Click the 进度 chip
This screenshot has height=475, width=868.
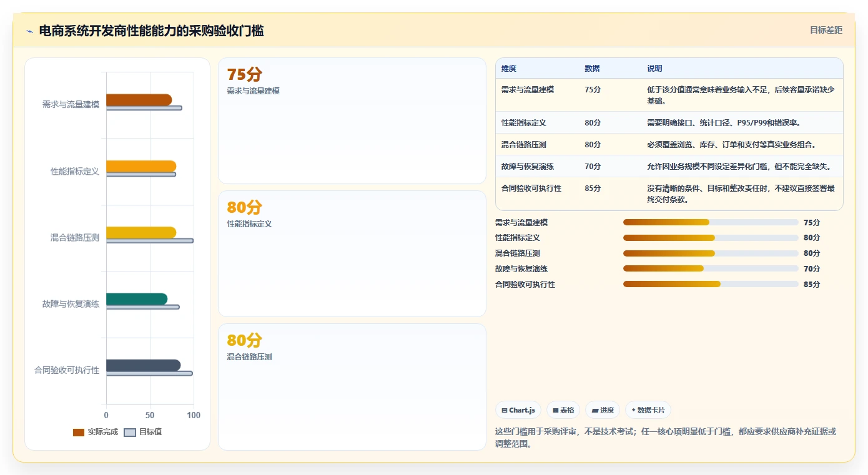pos(603,410)
